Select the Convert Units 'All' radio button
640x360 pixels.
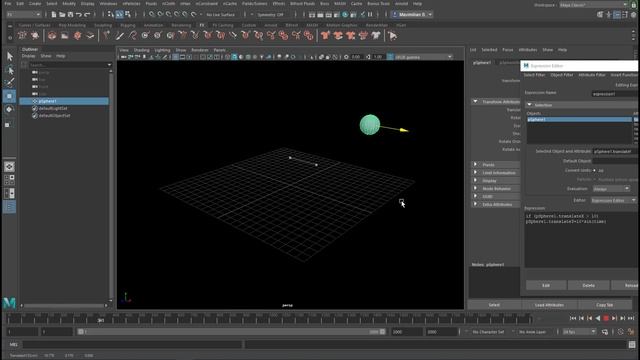click(594, 170)
